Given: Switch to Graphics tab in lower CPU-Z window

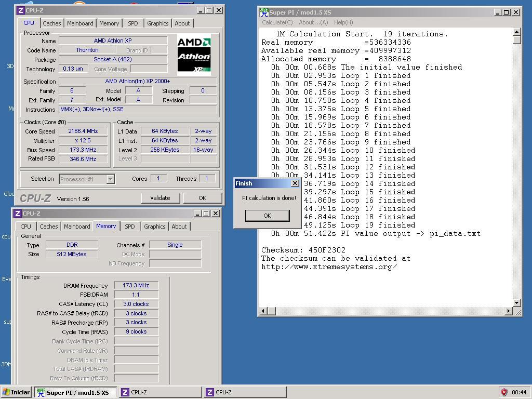Looking at the screenshot, I should pyautogui.click(x=154, y=227).
